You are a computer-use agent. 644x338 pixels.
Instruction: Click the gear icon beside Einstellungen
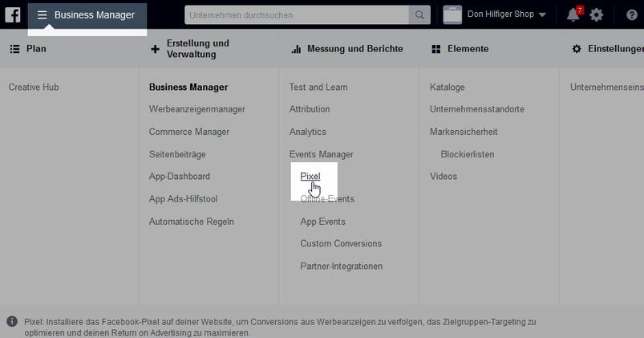[577, 49]
